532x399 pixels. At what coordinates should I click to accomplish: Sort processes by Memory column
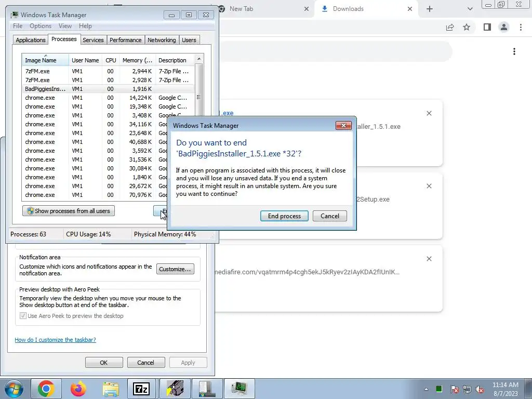(137, 60)
